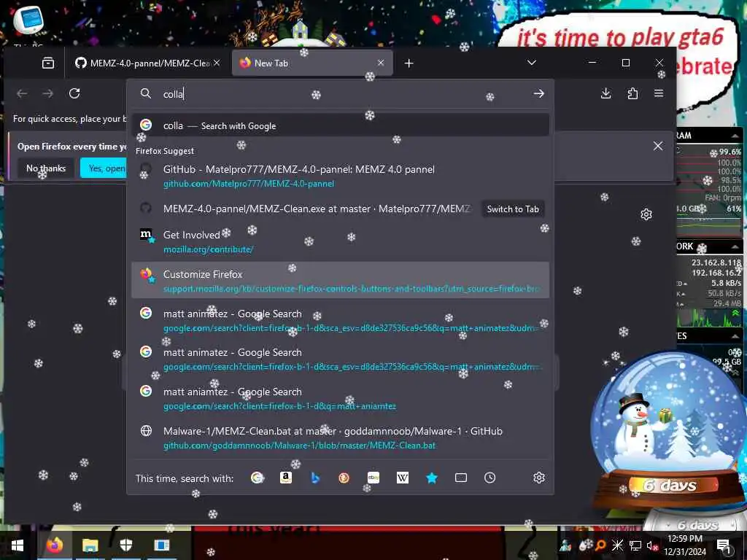Viewport: 747px width, 560px height.
Task: Click the orange magnifier tray icon
Action: pyautogui.click(x=600, y=545)
